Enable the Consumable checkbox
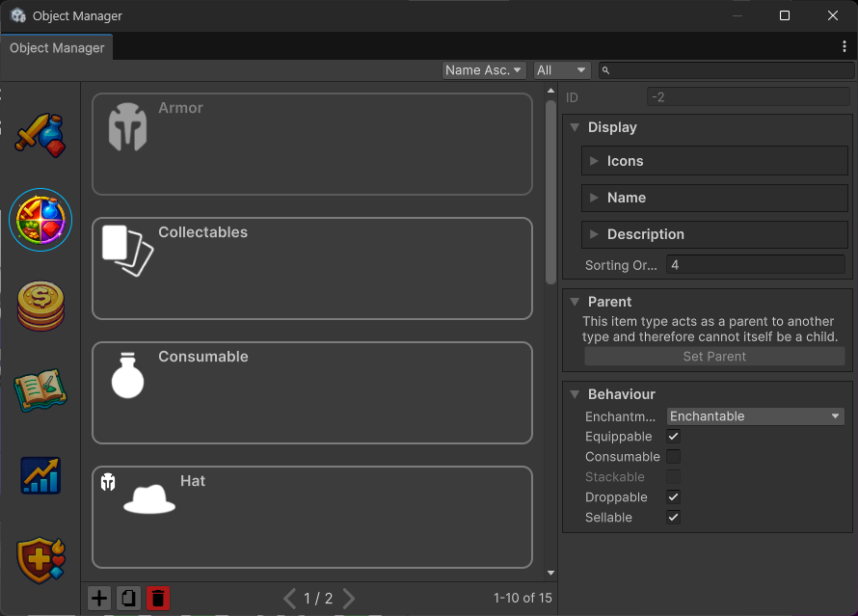The image size is (858, 616). (x=674, y=457)
